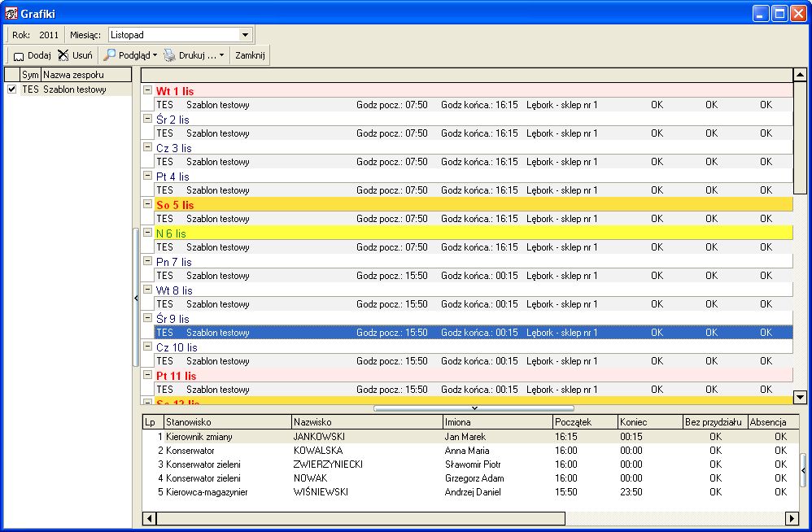Screen dimensions: 812x532
Task: Select the JANKOWSKI Kierownik zmiany row
Action: tap(471, 437)
